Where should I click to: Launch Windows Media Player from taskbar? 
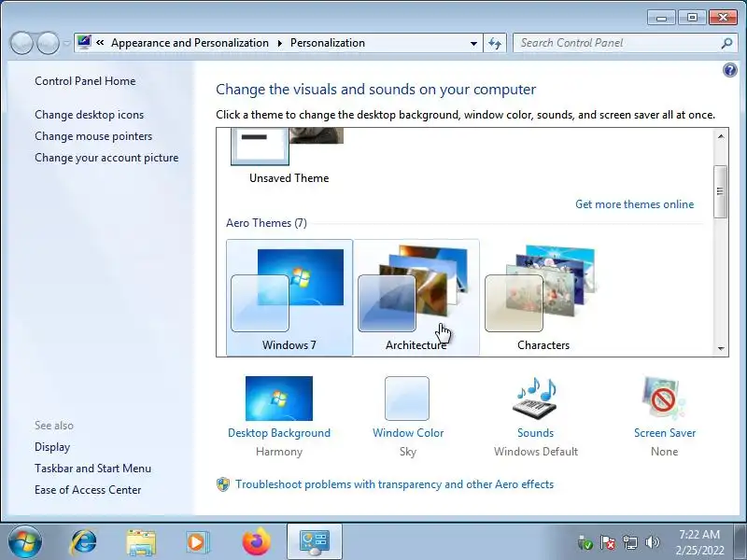point(197,542)
